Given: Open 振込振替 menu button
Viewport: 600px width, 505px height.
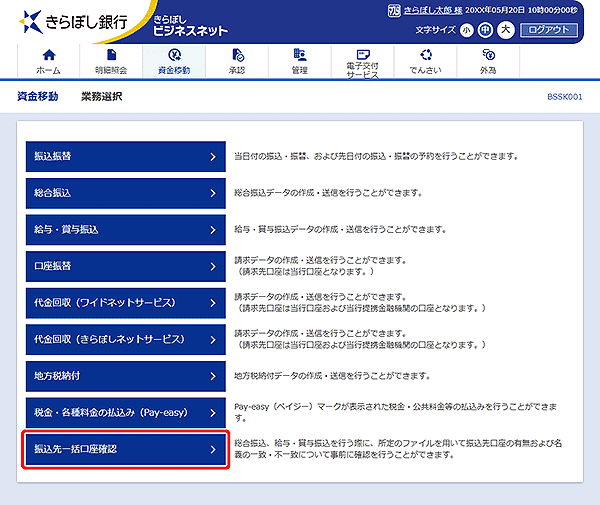Looking at the screenshot, I should [126, 156].
